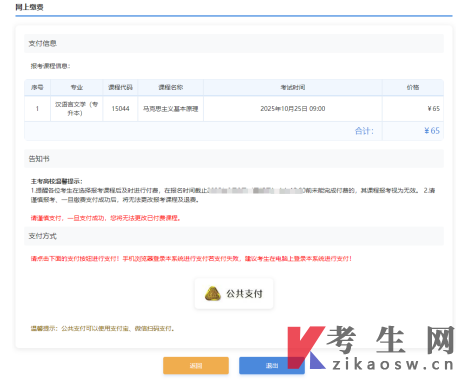The height and width of the screenshot is (383, 469).
Task: Click the red 请谨慎支付 warning line
Action: click(x=106, y=218)
